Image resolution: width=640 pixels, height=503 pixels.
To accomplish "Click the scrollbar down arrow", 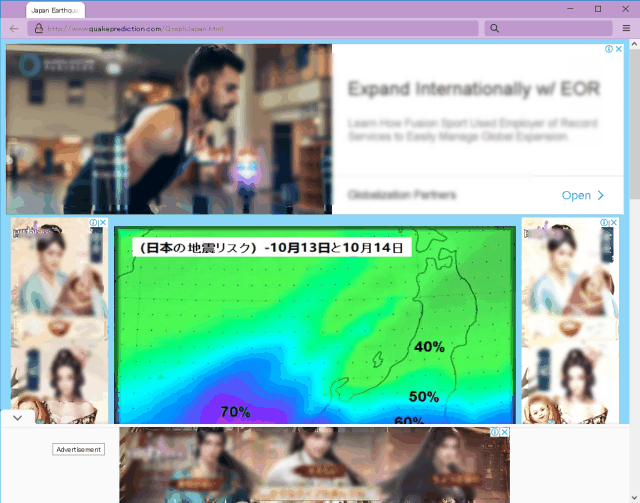I will pos(634,497).
